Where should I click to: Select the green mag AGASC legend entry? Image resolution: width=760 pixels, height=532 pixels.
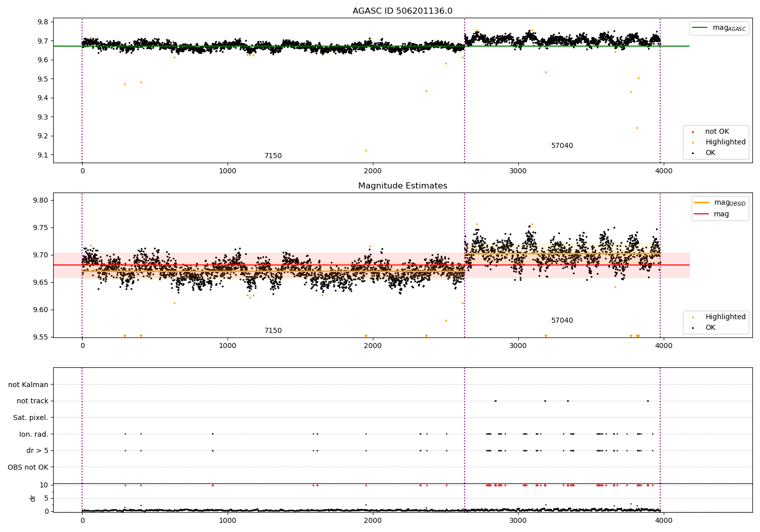point(719,28)
